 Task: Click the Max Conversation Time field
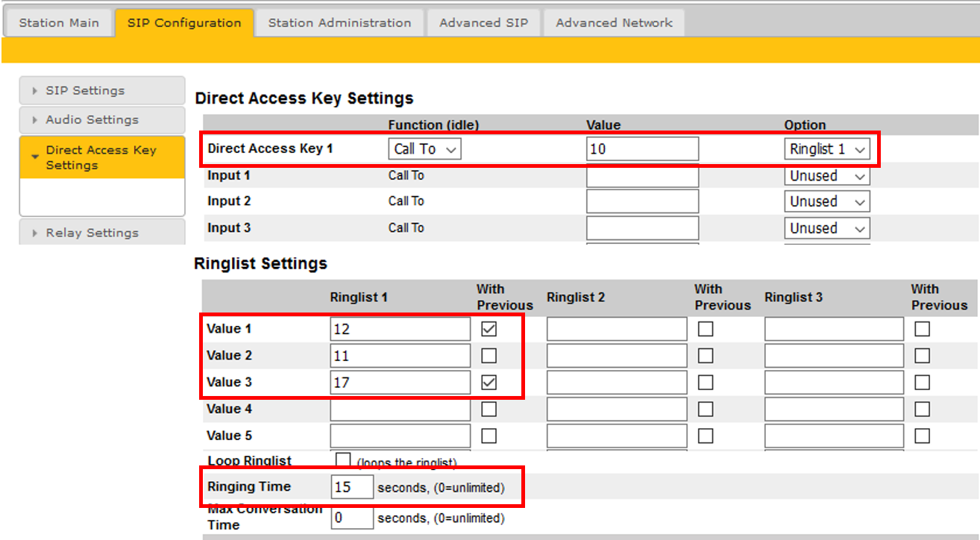point(352,518)
